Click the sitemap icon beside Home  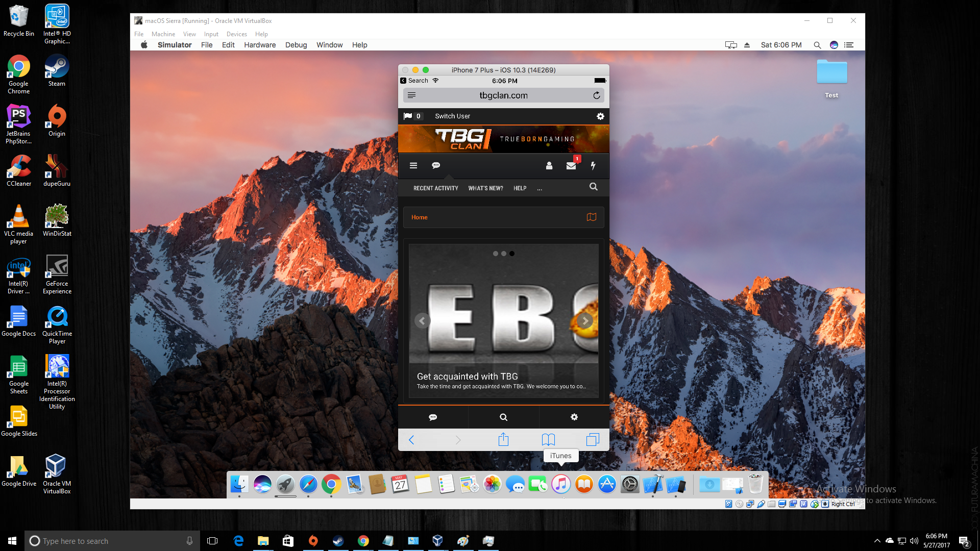[x=592, y=217]
